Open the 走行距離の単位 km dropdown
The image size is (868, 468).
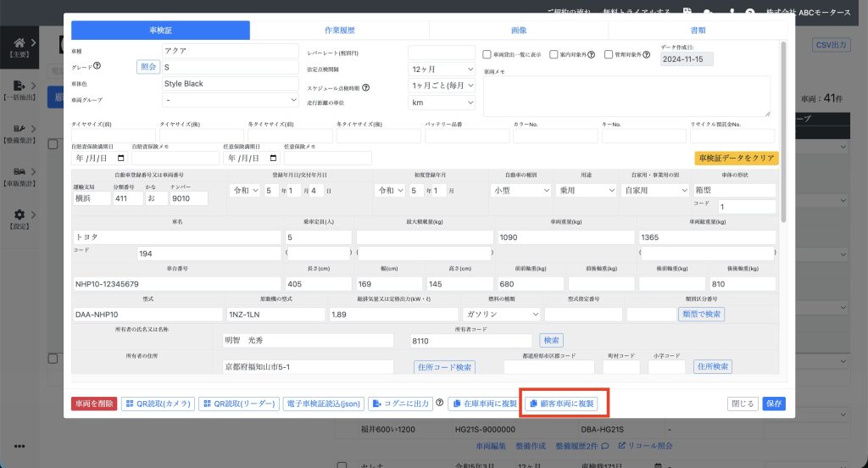442,103
